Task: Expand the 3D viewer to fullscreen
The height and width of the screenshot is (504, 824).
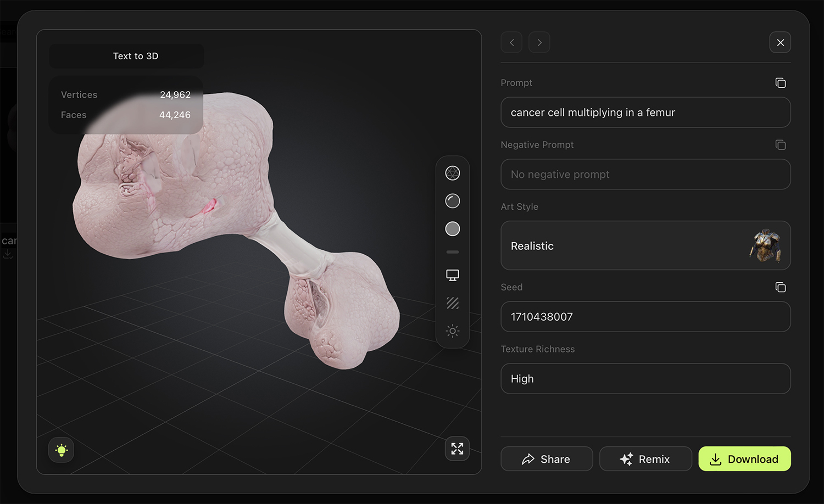Action: (457, 449)
